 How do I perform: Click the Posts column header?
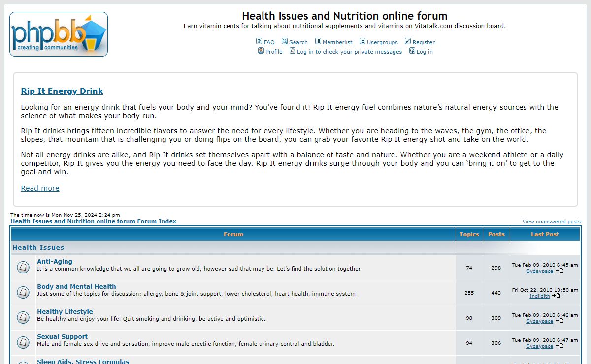496,234
